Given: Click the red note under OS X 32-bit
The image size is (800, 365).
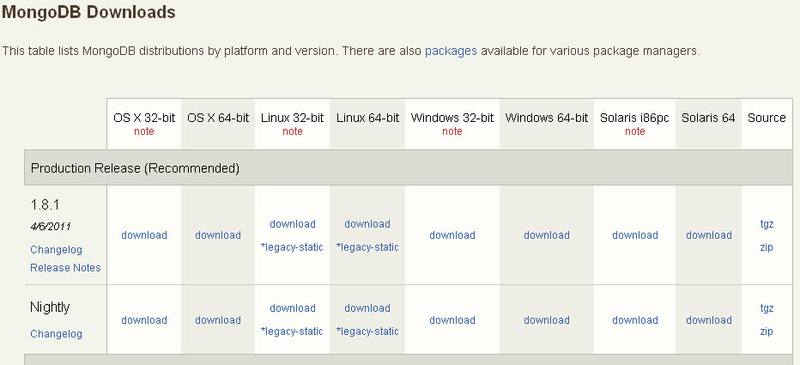Looking at the screenshot, I should pos(144,132).
